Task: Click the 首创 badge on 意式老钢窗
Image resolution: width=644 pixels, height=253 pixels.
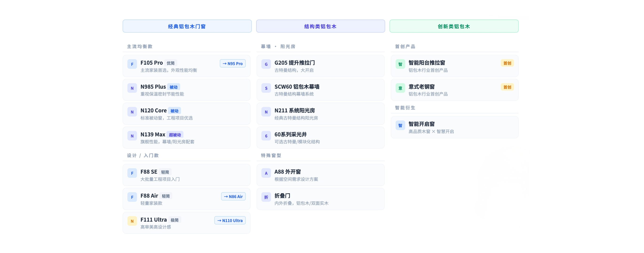Action: [x=507, y=87]
